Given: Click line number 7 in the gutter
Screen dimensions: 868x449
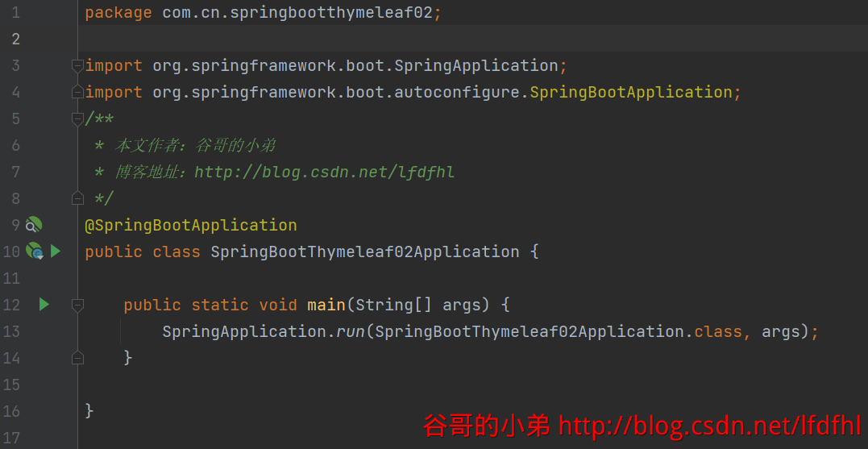Looking at the screenshot, I should coord(15,172).
